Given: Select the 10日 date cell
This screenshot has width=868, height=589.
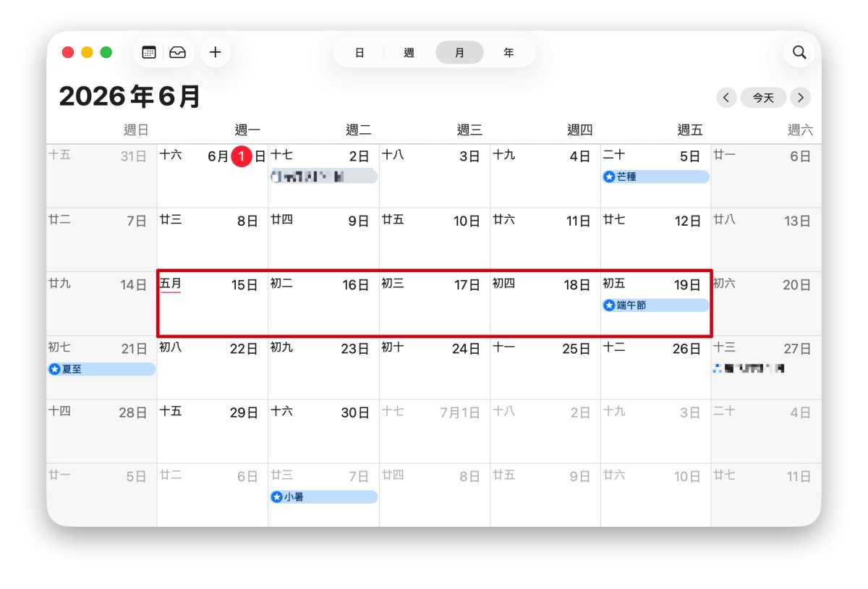Looking at the screenshot, I should click(434, 240).
